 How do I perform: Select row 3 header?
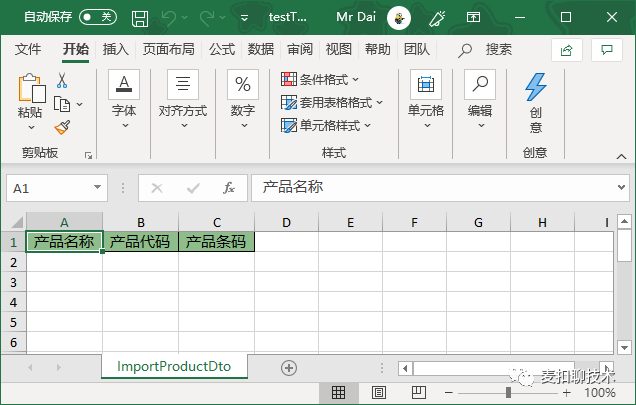point(13,282)
